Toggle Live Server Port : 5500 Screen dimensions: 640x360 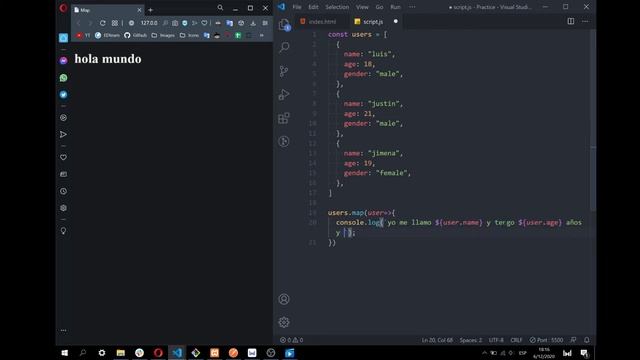click(547, 340)
